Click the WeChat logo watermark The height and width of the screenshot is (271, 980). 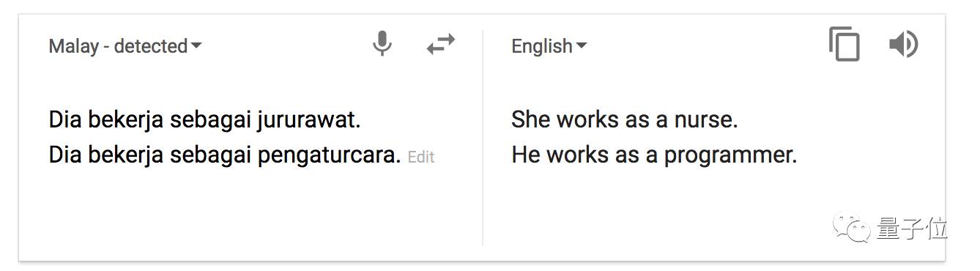click(855, 229)
